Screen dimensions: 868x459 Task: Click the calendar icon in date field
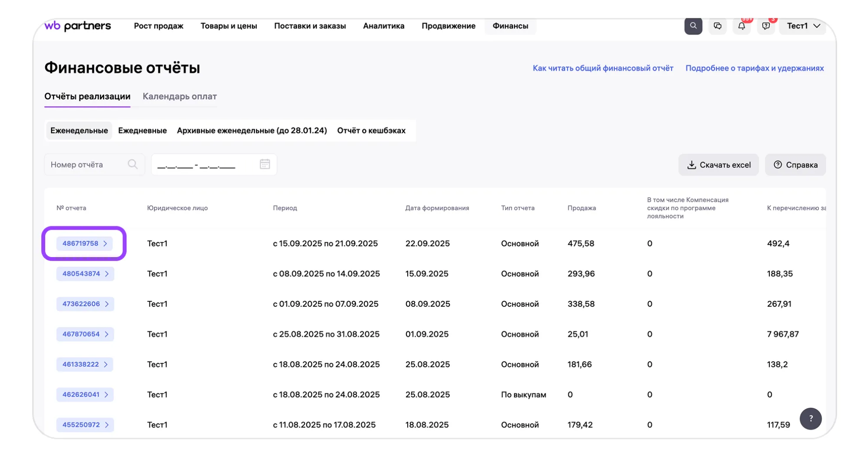(264, 164)
